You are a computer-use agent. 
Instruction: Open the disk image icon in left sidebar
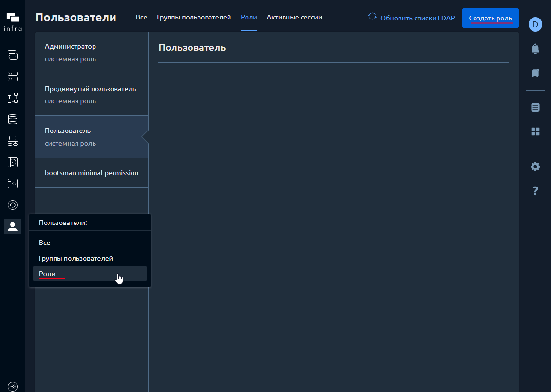point(13,162)
